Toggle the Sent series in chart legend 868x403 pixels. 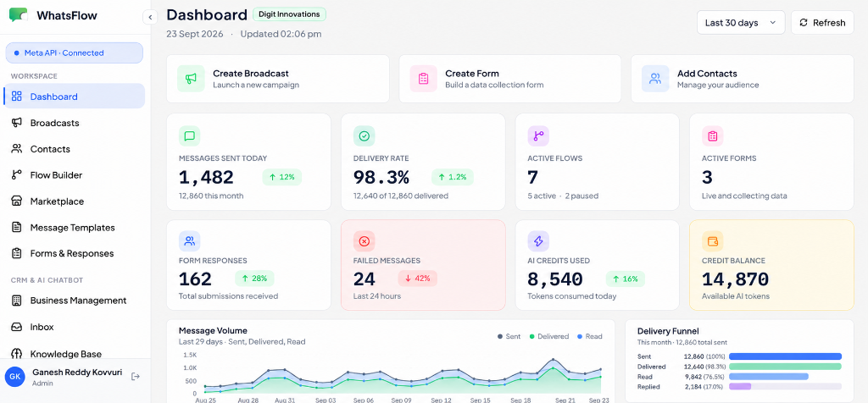[509, 336]
